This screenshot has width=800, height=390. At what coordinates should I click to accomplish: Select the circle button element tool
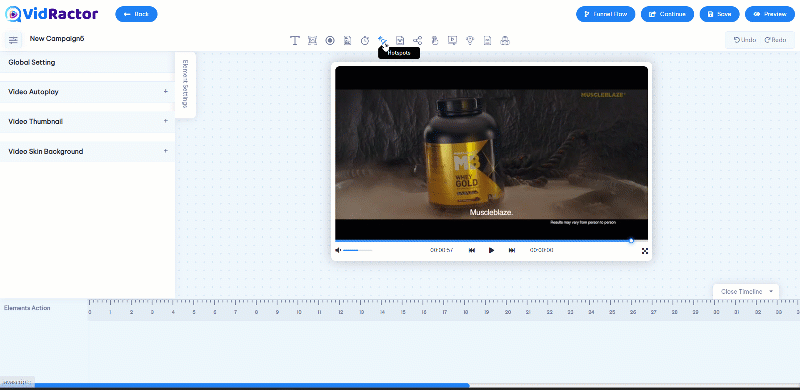tap(330, 40)
